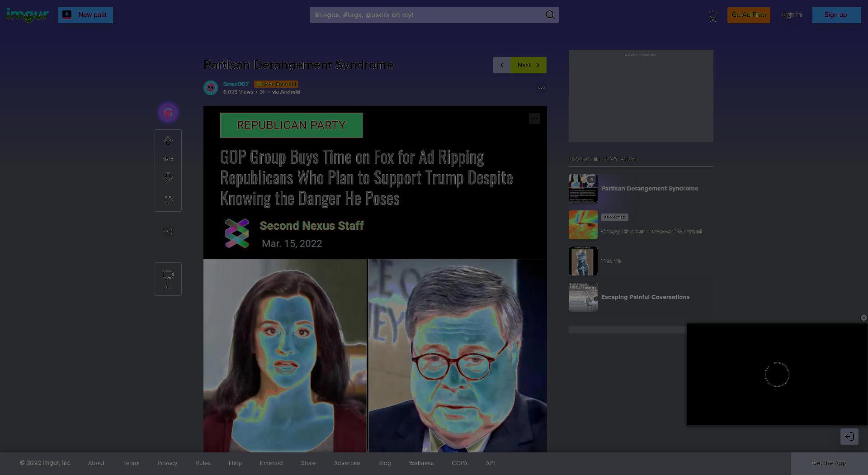Open Privacy footer link
This screenshot has height=475, width=868.
tap(167, 463)
